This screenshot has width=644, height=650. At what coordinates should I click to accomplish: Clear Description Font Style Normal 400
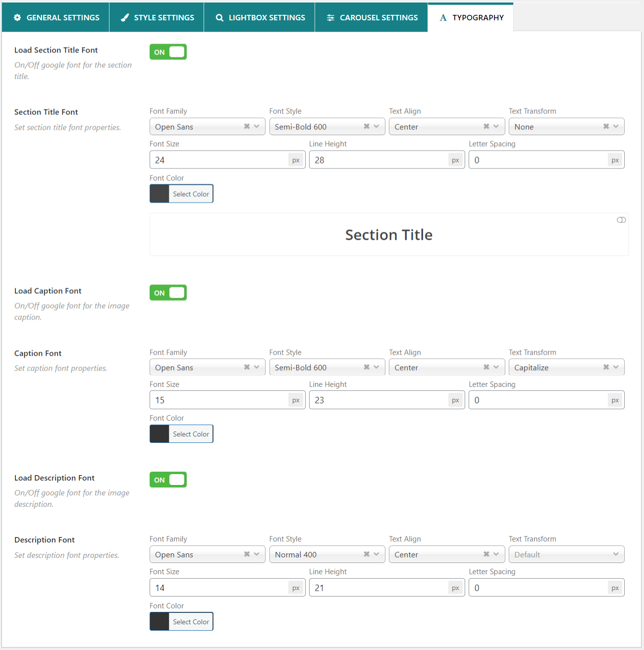pyautogui.click(x=367, y=554)
